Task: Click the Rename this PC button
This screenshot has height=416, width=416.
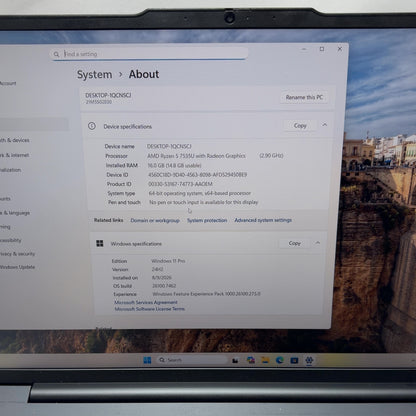Action: [304, 97]
